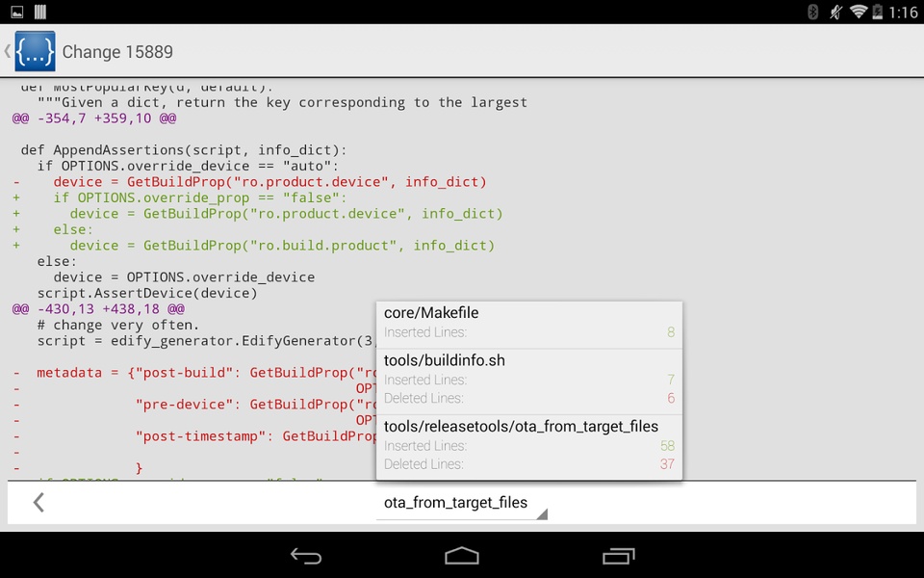This screenshot has height=578, width=924.
Task: Tap the battery status icon
Action: [878, 12]
